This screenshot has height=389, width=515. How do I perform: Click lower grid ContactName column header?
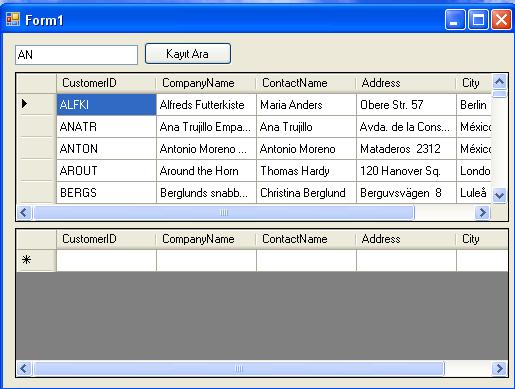coord(306,239)
